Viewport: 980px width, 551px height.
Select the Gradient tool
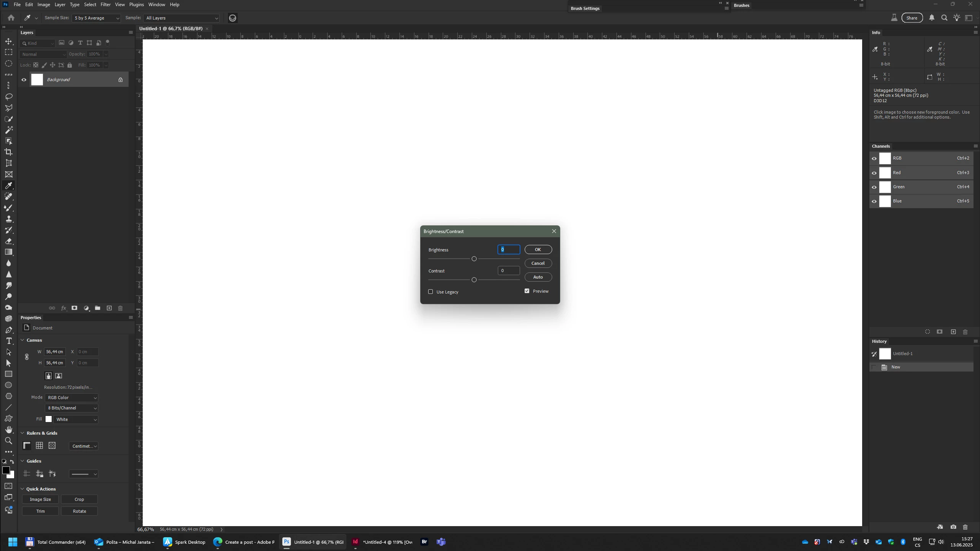click(x=8, y=252)
